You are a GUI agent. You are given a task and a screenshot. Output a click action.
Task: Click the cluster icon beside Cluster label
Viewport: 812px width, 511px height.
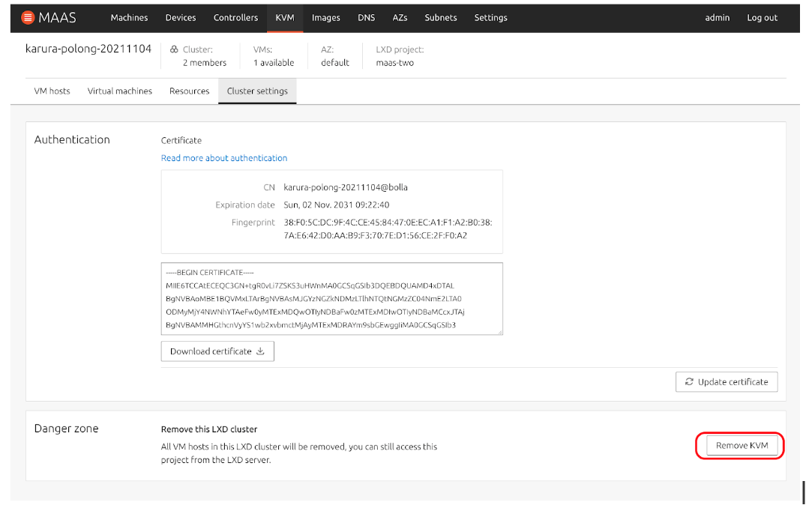coord(174,49)
